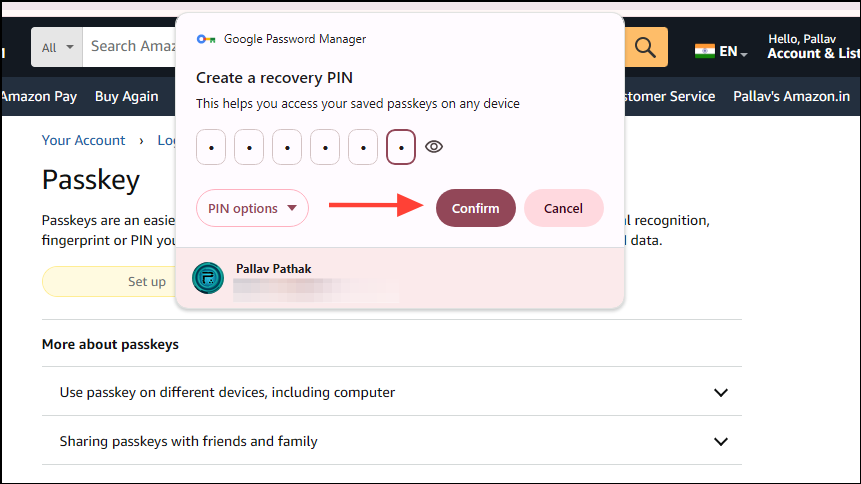861x484 pixels.
Task: Open the PIN options dropdown
Action: [x=252, y=208]
